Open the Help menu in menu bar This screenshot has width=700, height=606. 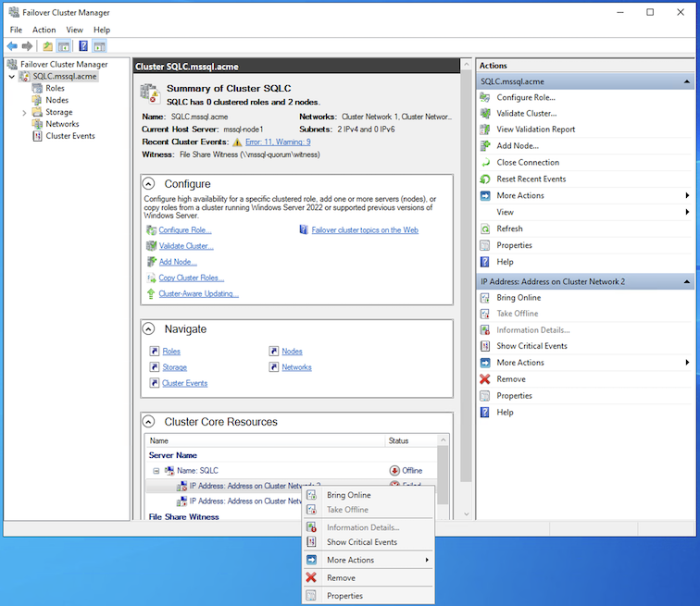point(102,30)
